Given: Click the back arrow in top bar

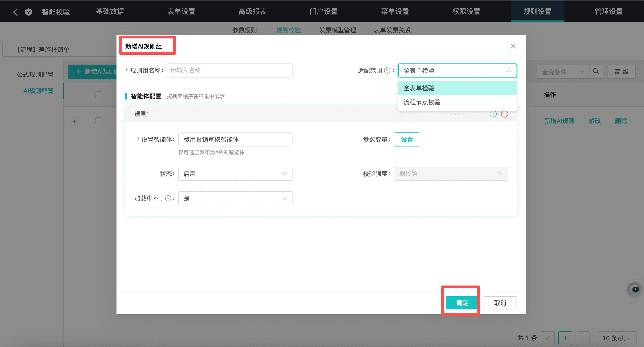Looking at the screenshot, I should (x=16, y=12).
